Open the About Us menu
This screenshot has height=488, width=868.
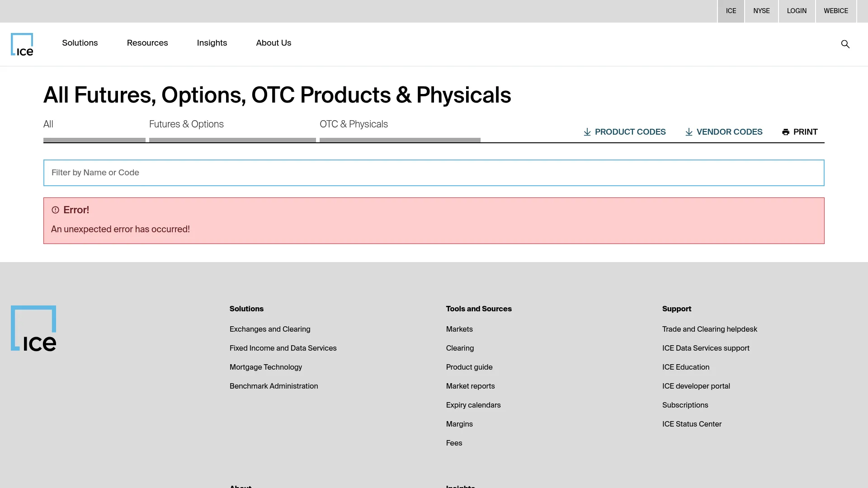click(x=274, y=43)
